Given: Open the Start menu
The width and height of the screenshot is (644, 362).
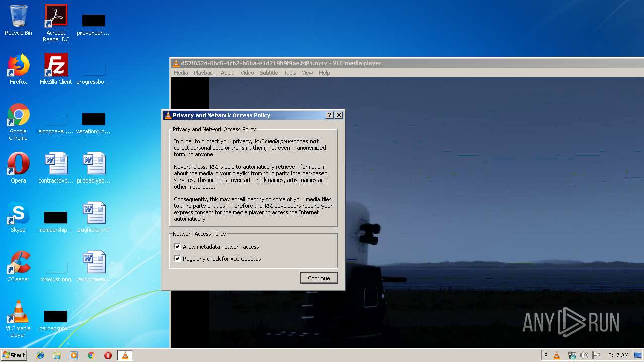Looking at the screenshot, I should point(14,355).
